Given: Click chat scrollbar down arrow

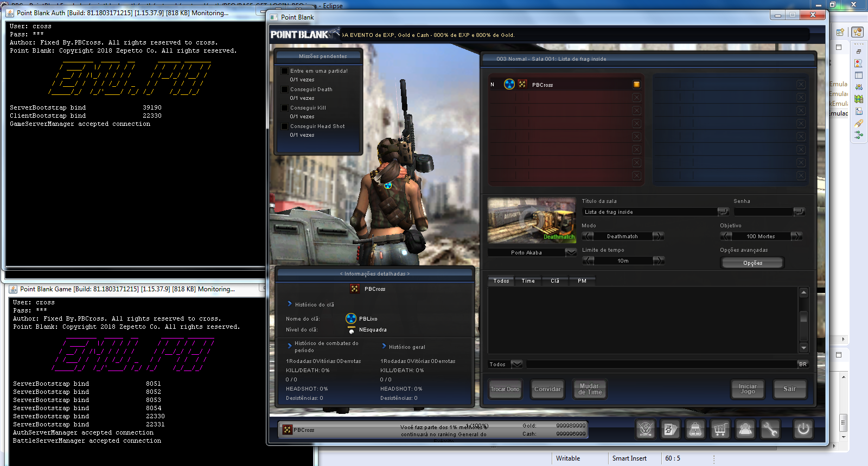Looking at the screenshot, I should click(x=804, y=348).
